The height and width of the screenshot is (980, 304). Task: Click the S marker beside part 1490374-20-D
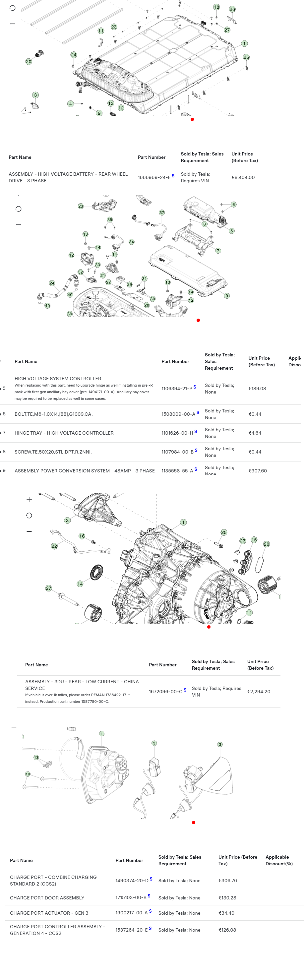151,879
